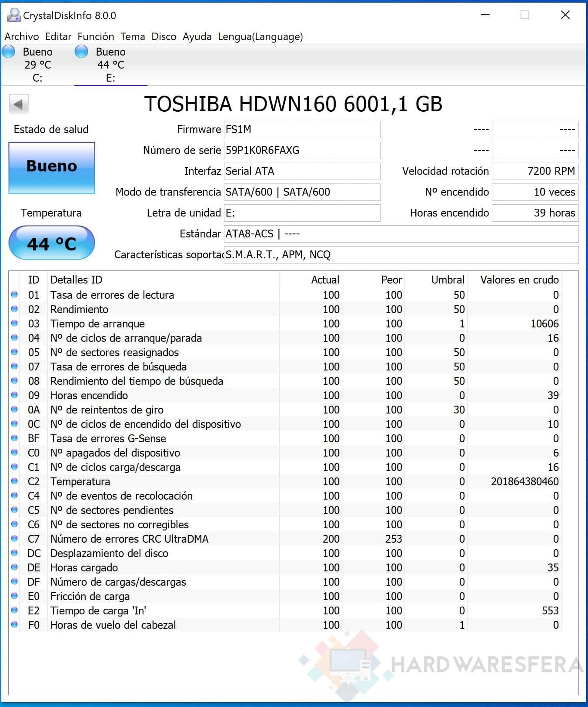Viewport: 588px width, 707px height.
Task: Click the Valores en crudo column header
Action: (514, 280)
